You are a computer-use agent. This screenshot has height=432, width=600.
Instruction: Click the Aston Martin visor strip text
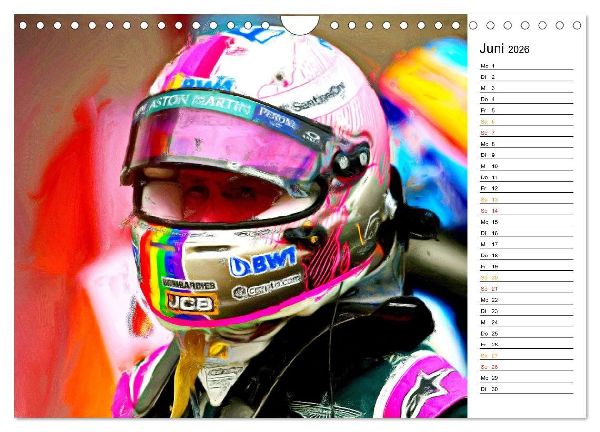point(197,104)
